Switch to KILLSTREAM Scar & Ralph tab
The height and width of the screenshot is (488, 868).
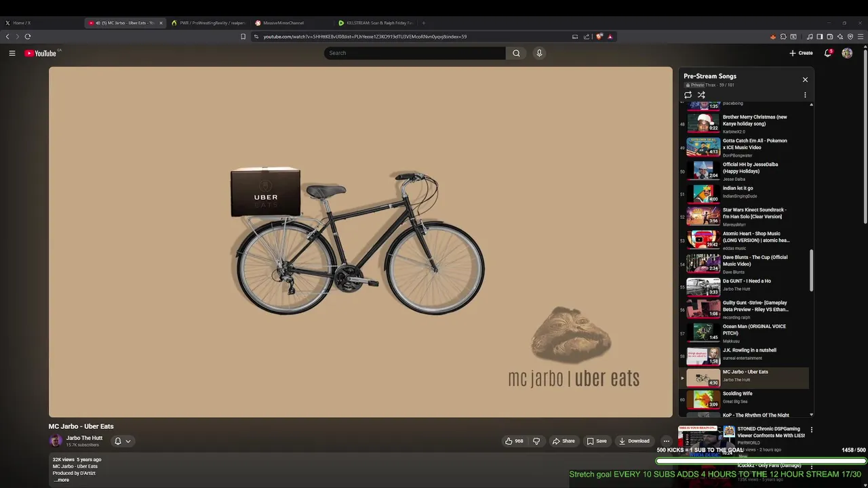375,23
